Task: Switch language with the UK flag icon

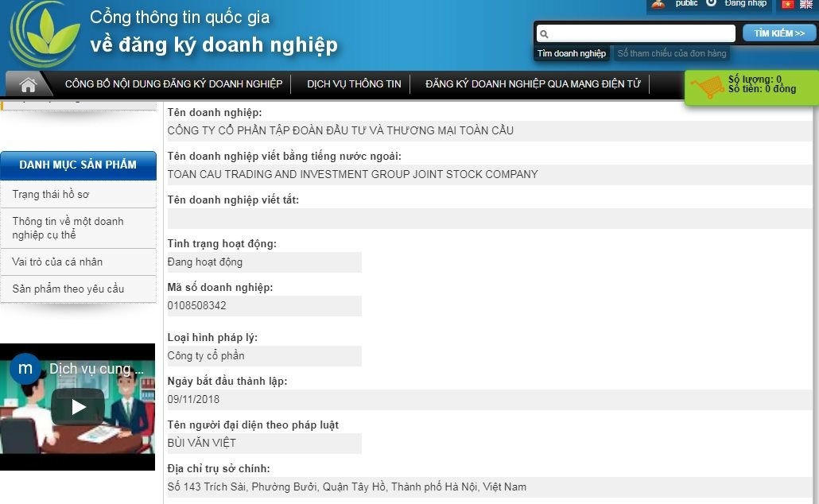Action: point(804,4)
